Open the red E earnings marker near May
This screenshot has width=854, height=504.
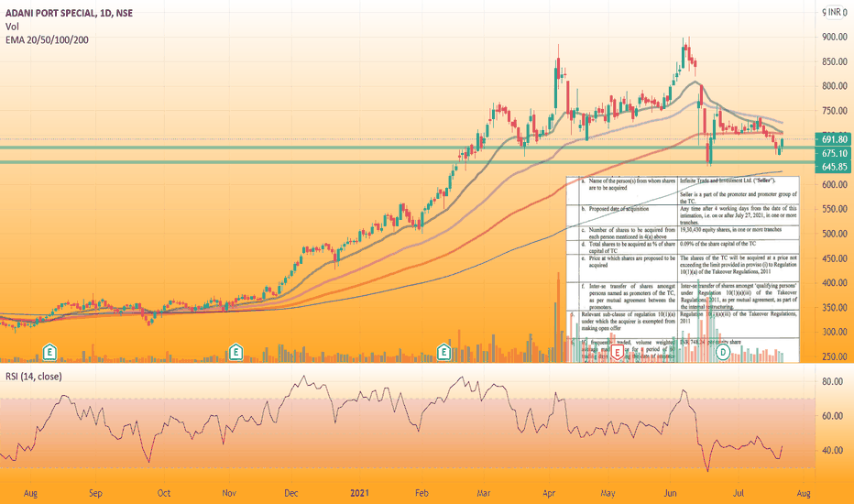[617, 352]
